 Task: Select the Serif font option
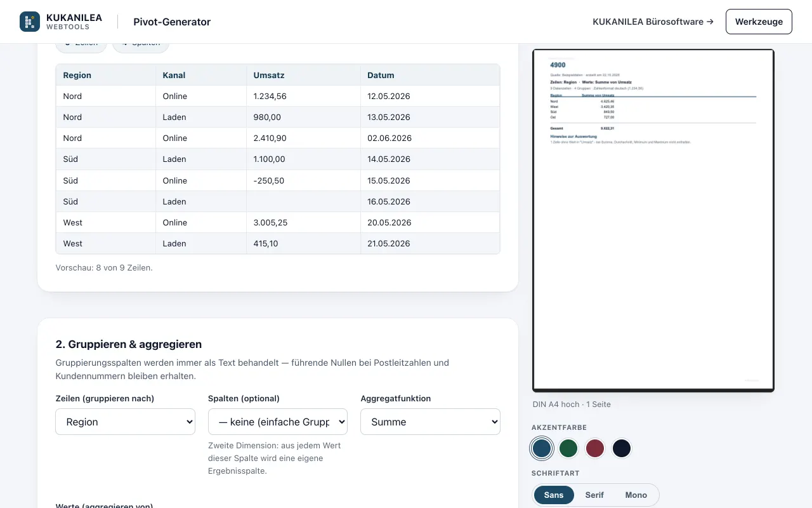[x=594, y=495]
